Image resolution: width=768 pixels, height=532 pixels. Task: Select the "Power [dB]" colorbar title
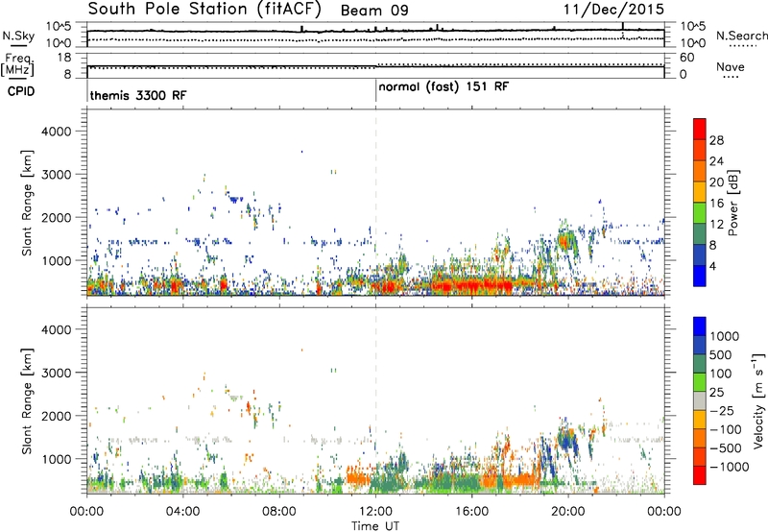click(733, 203)
